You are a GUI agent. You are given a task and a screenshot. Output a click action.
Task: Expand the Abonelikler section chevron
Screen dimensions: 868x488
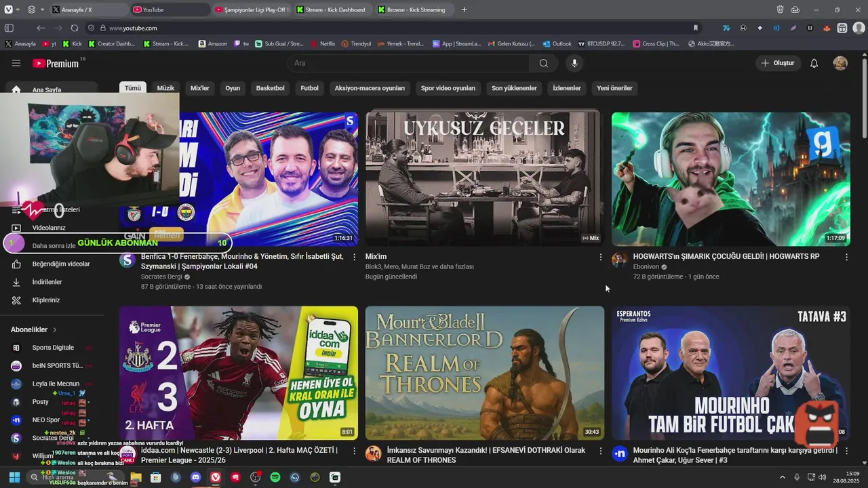pyautogui.click(x=55, y=330)
